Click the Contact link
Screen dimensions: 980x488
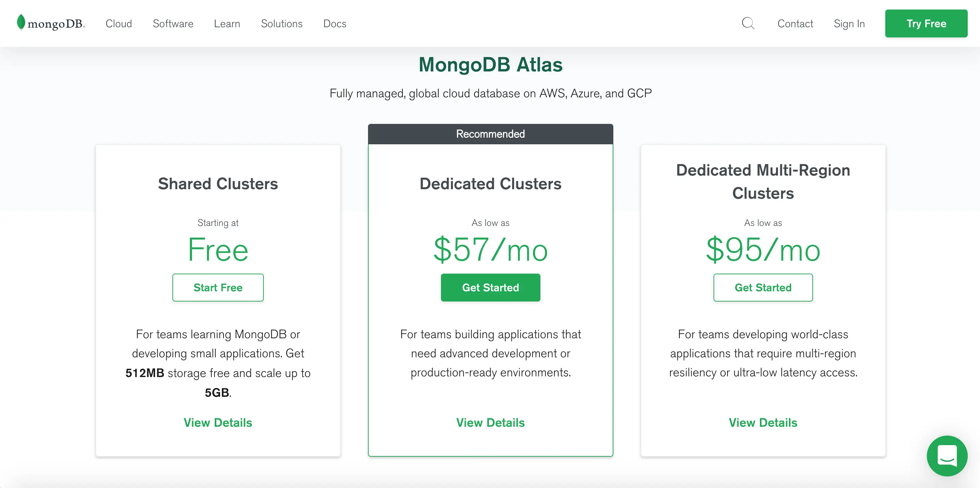[x=795, y=23]
